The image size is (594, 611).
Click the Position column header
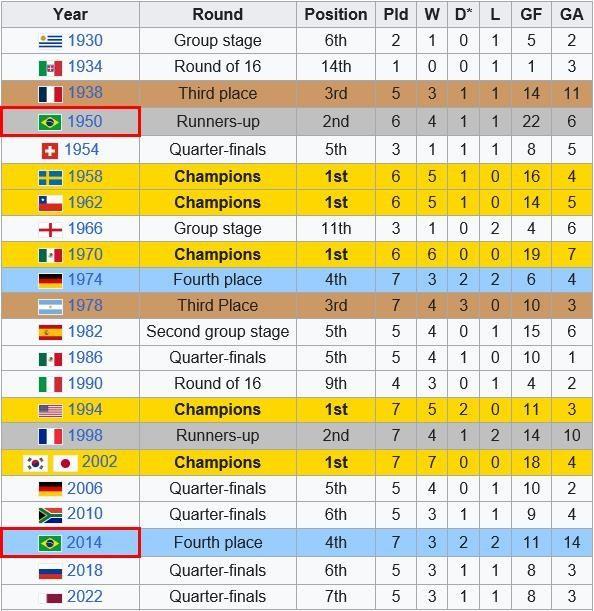click(x=336, y=14)
